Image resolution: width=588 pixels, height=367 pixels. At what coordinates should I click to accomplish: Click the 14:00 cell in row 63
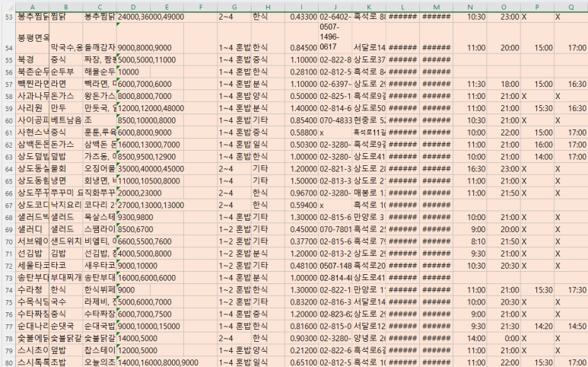tap(537, 157)
